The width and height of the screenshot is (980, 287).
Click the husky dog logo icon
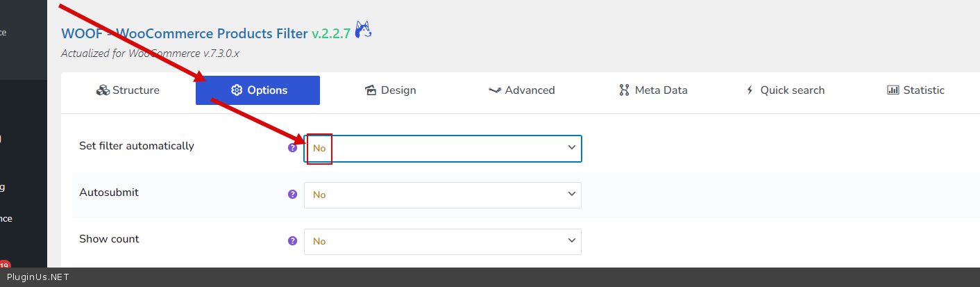[x=363, y=30]
